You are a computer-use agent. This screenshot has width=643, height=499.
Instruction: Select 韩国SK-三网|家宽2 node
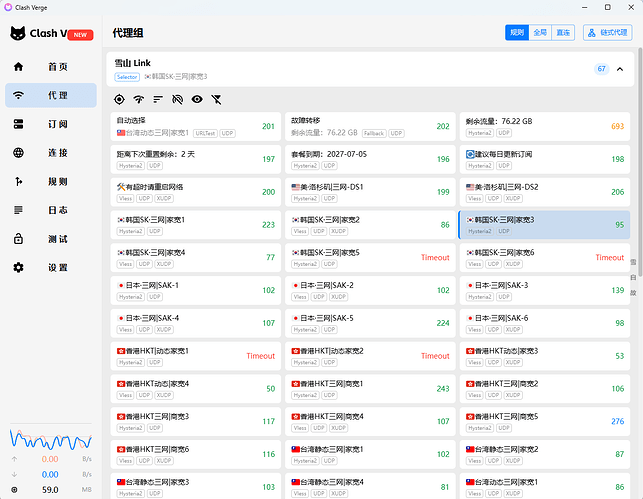pyautogui.click(x=370, y=225)
